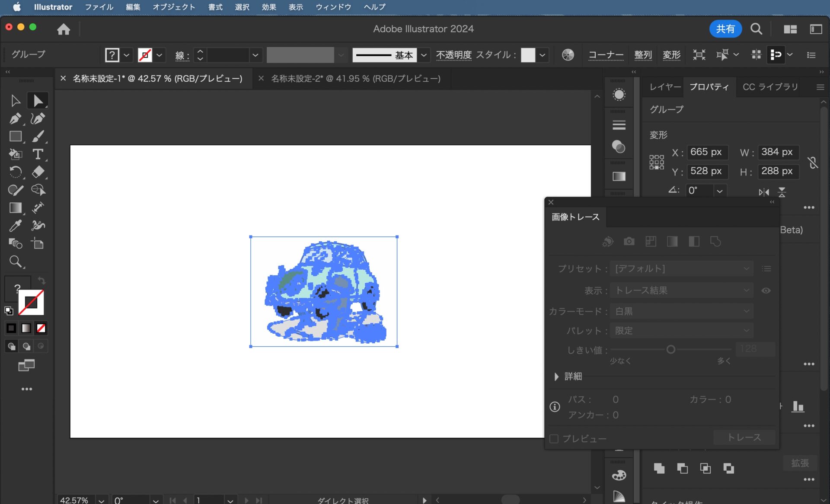Drag the しきい値 slider

coord(671,349)
